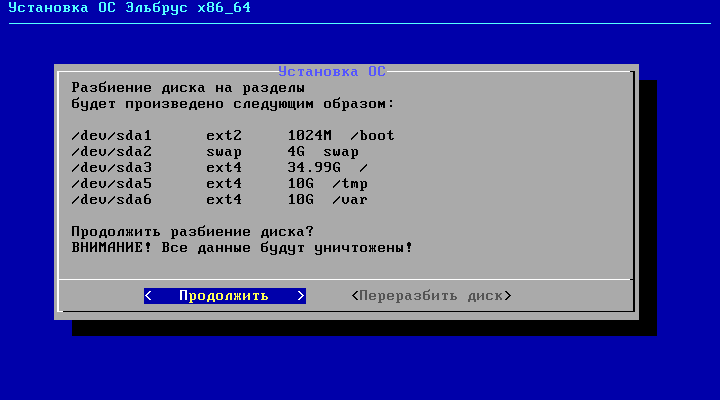720x400 pixels.
Task: Click the swap filesystem type on sda2 row
Action: pos(224,152)
